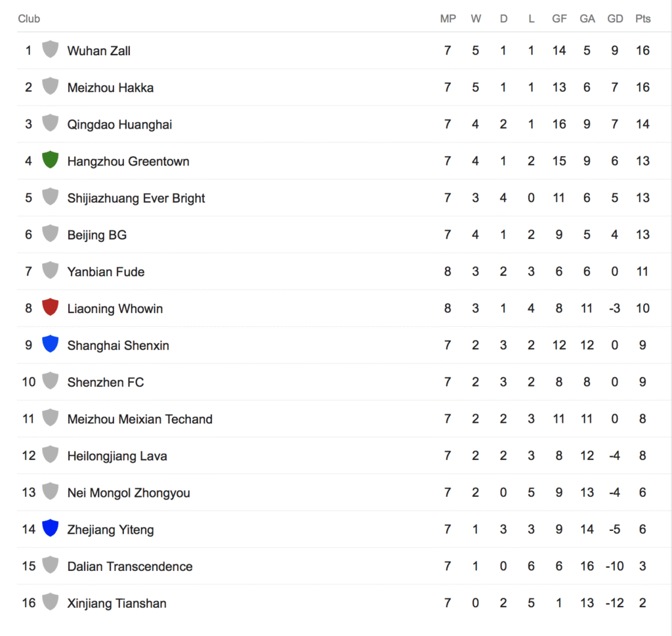The image size is (672, 636).
Task: Click the Club column header
Action: pyautogui.click(x=29, y=19)
